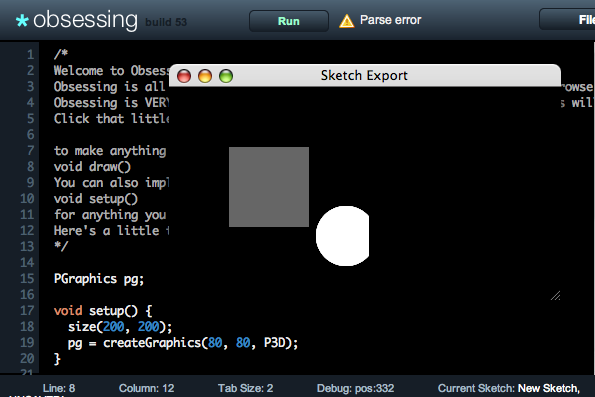Viewport: 595px width, 397px height.
Task: Click line number 19 in the gutter
Action: tap(27, 342)
